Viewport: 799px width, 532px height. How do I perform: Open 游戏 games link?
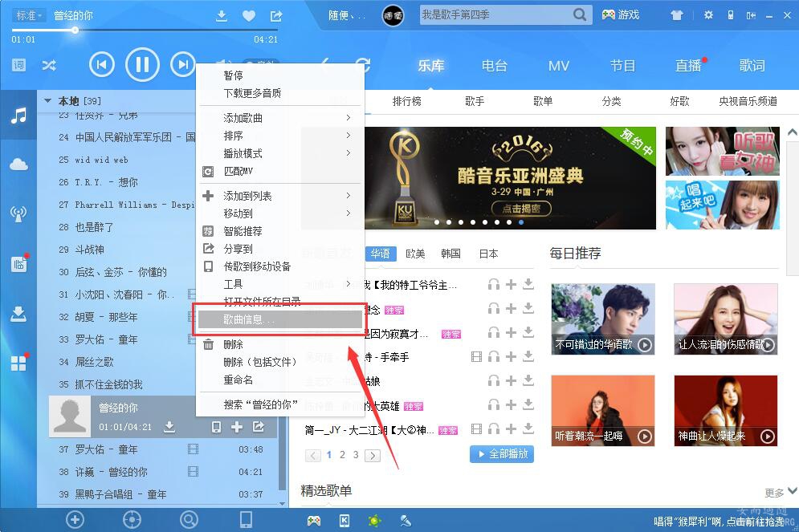(621, 14)
